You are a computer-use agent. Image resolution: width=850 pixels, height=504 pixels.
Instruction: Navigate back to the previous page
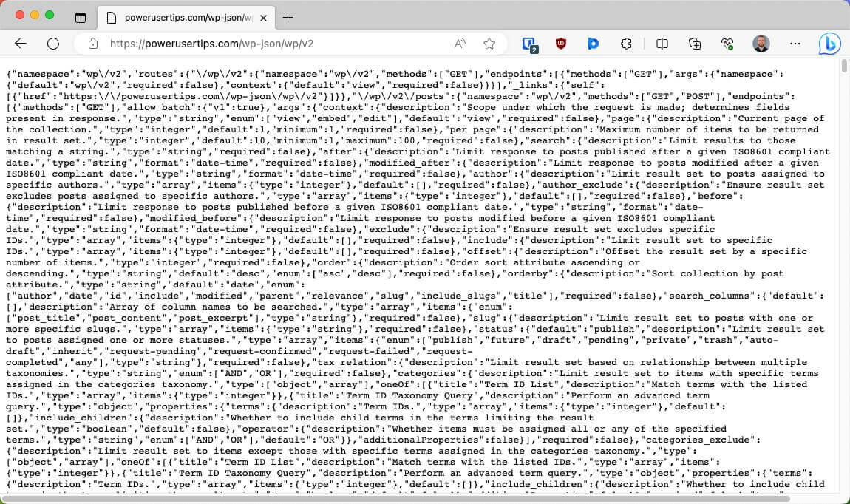point(20,44)
